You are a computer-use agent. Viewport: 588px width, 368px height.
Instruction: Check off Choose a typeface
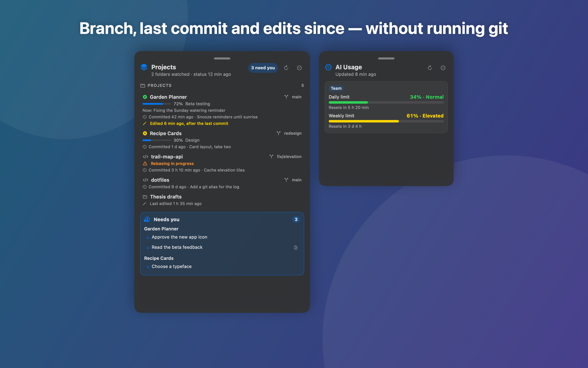(148, 267)
